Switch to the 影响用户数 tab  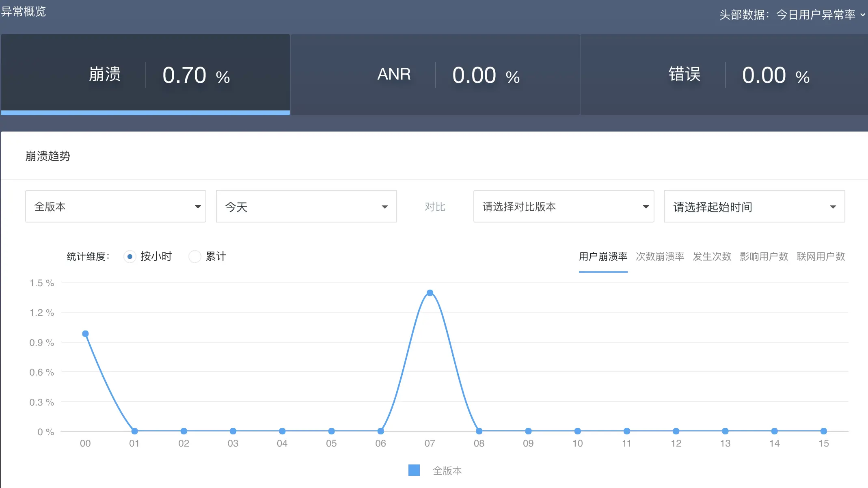tap(764, 257)
